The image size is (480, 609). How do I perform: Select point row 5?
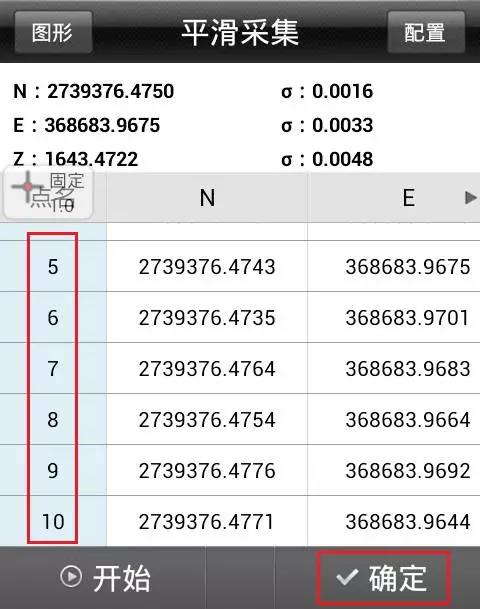point(240,266)
